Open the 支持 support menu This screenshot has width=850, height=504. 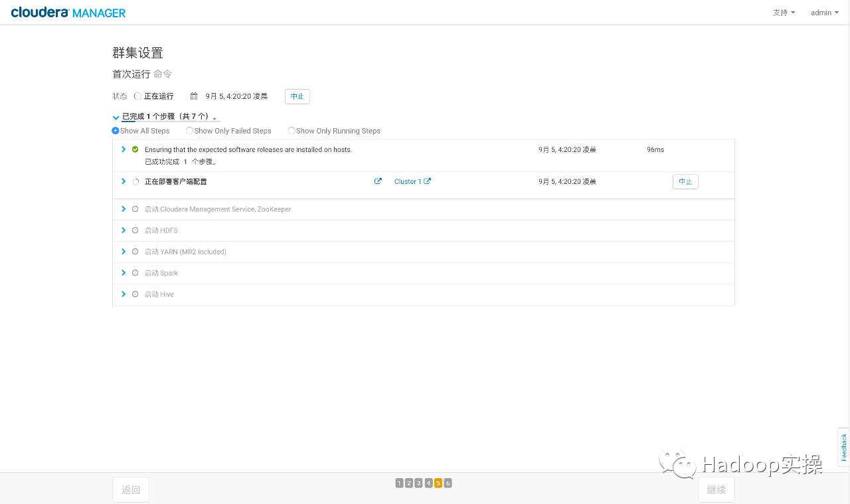tap(784, 13)
